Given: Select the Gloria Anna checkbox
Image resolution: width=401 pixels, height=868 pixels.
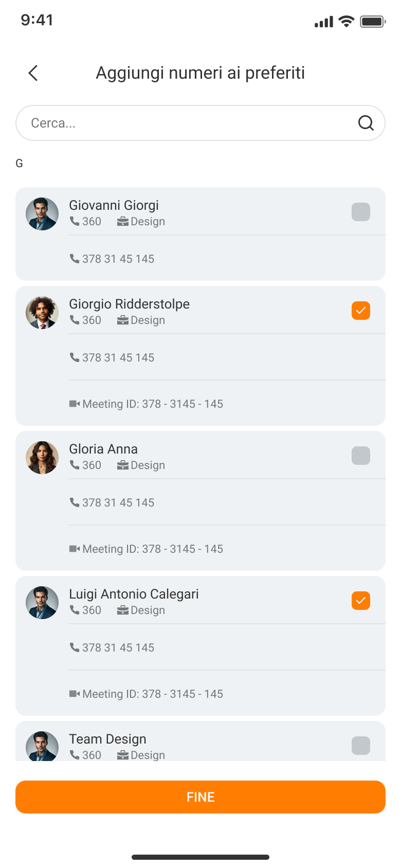Looking at the screenshot, I should 361,456.
